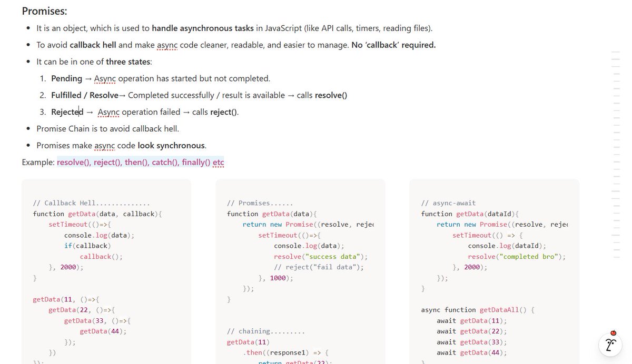Click the "Promises:" heading
Viewport: 632px width, 364px height.
click(44, 11)
